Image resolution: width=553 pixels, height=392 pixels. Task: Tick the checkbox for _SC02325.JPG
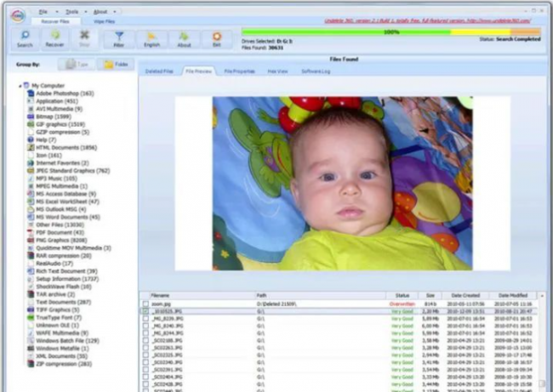(x=145, y=355)
